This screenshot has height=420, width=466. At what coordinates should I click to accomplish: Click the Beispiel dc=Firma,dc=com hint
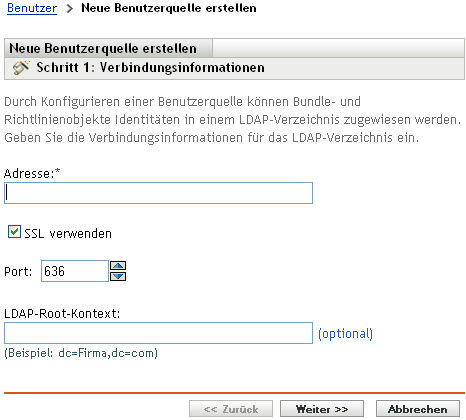point(81,353)
